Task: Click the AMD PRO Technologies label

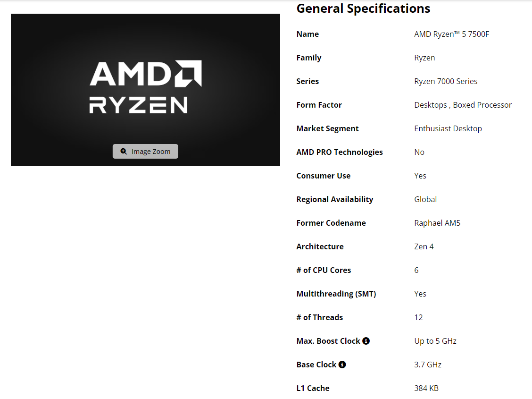Action: [340, 152]
